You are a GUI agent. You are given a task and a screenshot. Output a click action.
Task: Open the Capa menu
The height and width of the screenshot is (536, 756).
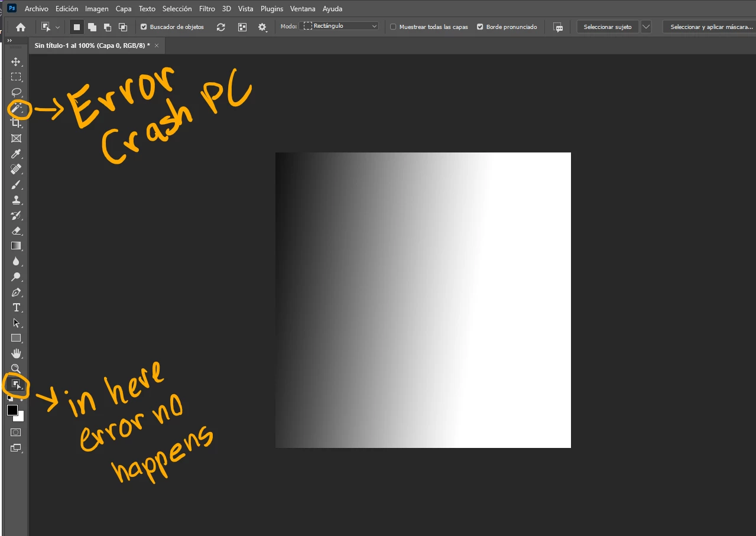[x=124, y=9]
